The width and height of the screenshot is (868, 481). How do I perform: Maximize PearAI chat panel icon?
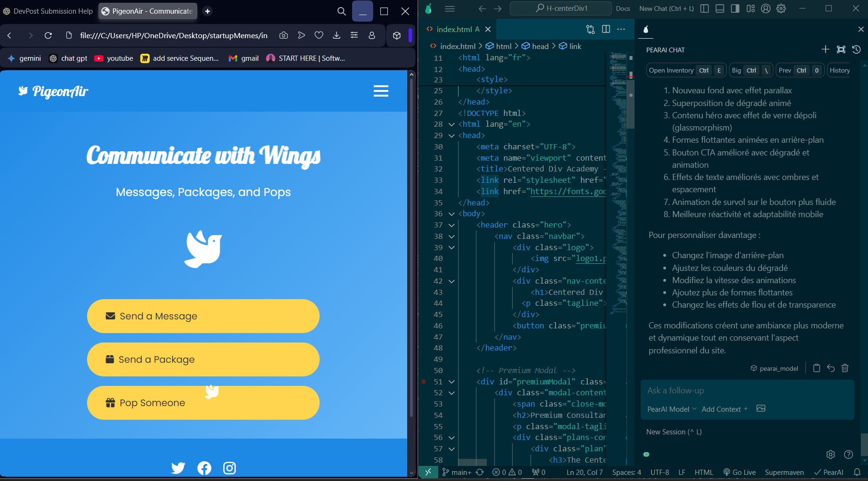(x=841, y=49)
